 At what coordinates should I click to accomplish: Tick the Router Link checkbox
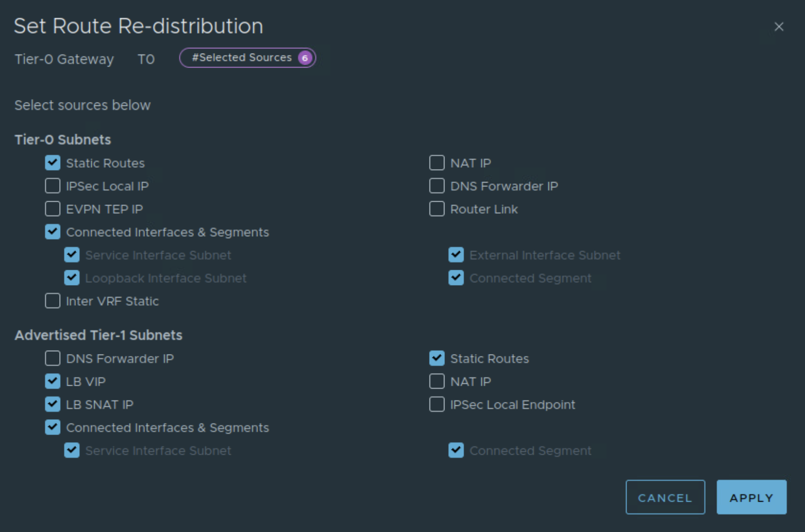coord(437,209)
